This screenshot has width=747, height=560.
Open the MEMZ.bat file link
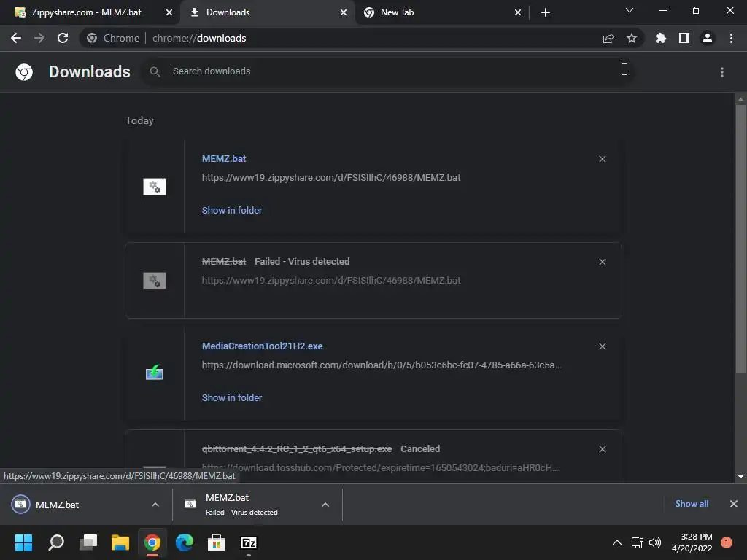(224, 158)
